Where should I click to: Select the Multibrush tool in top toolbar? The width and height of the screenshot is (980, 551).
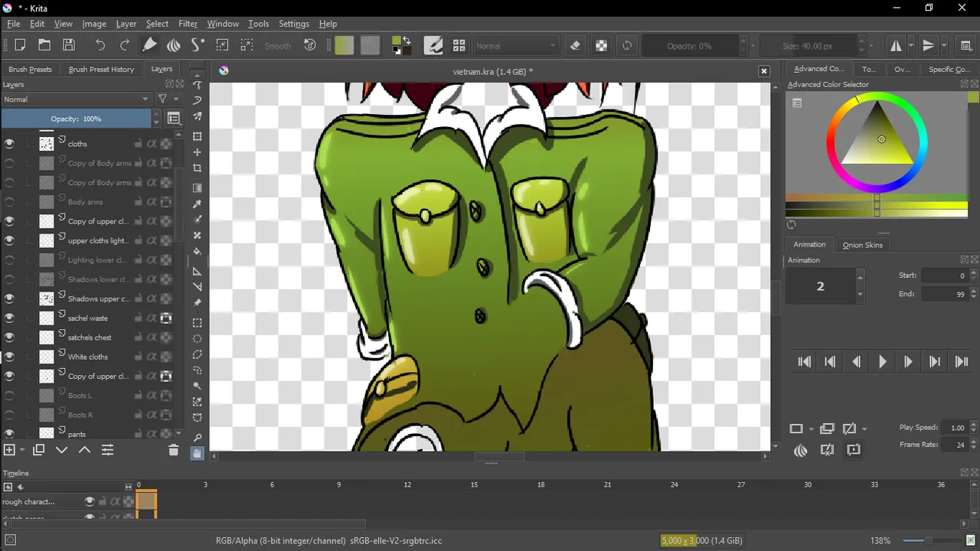pos(174,45)
